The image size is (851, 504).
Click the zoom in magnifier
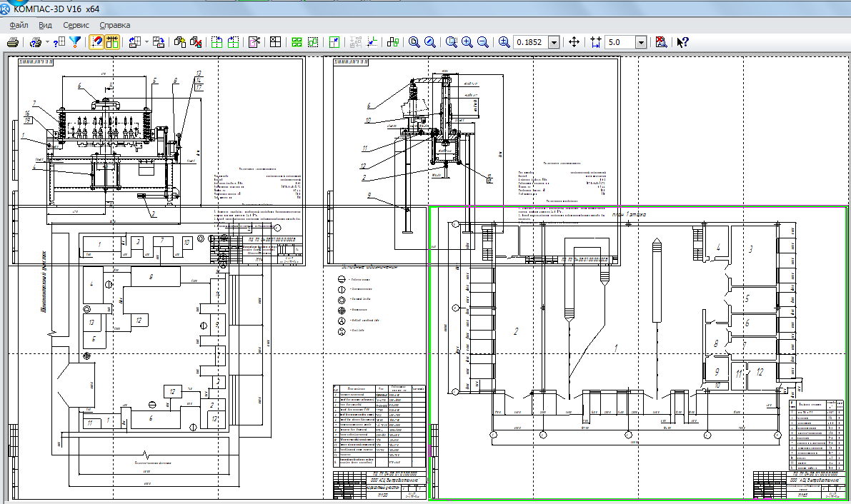click(467, 42)
